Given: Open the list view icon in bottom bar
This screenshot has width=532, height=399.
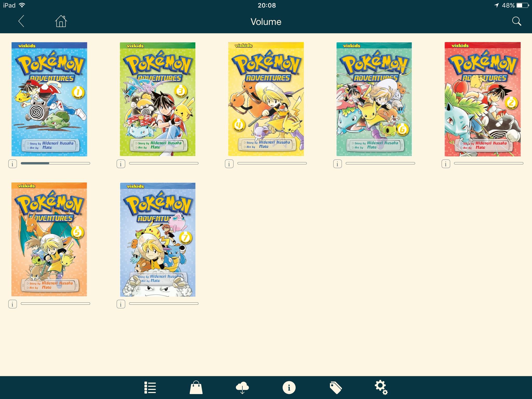Looking at the screenshot, I should 150,388.
